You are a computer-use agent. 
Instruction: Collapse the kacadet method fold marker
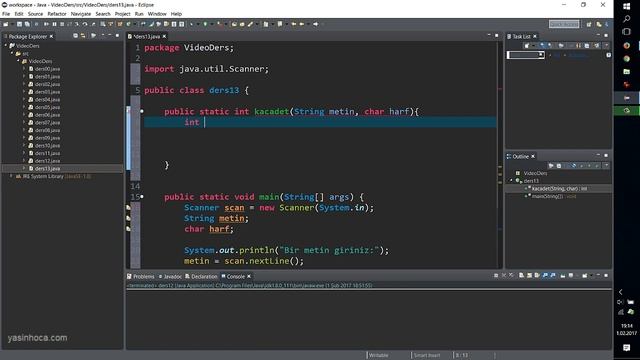click(142, 111)
